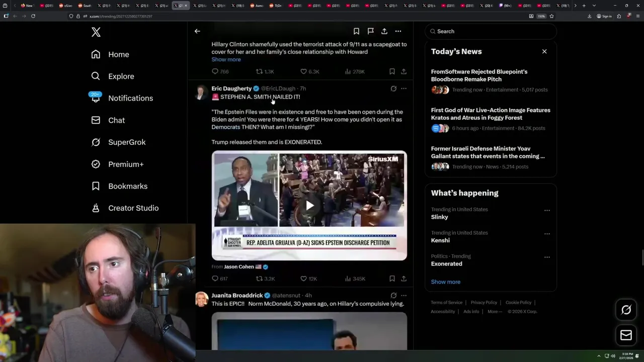Click the back arrow in timeline header

coord(197,31)
